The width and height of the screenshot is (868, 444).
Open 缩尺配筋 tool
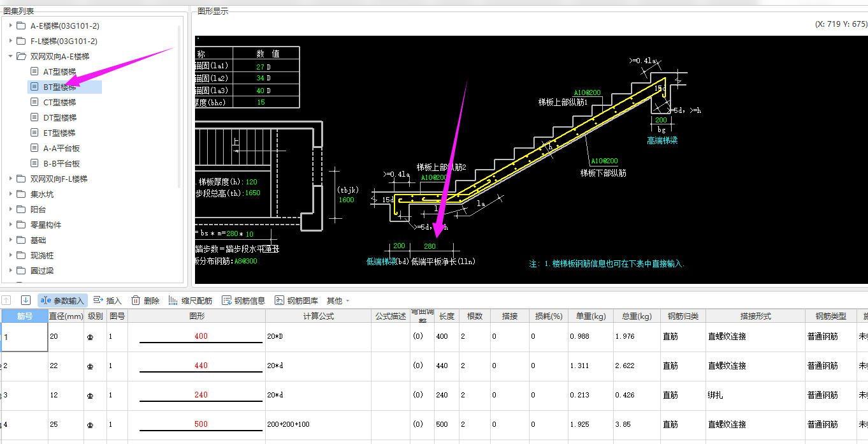(190, 300)
